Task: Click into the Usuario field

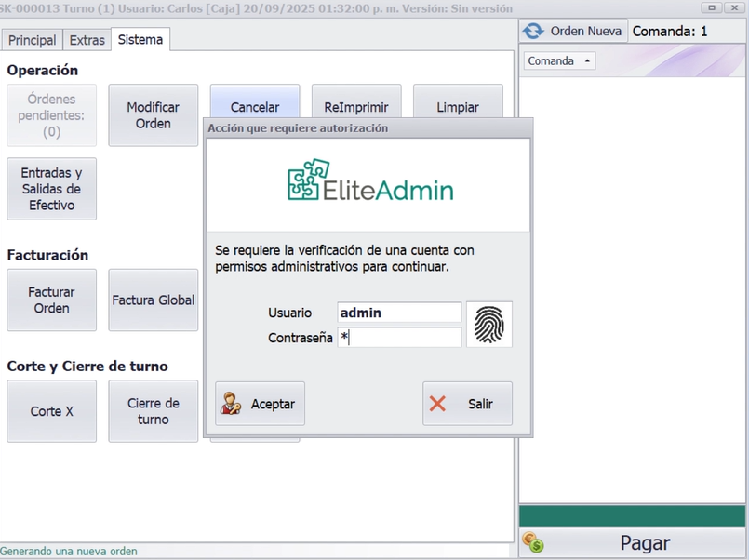Action: [x=399, y=313]
